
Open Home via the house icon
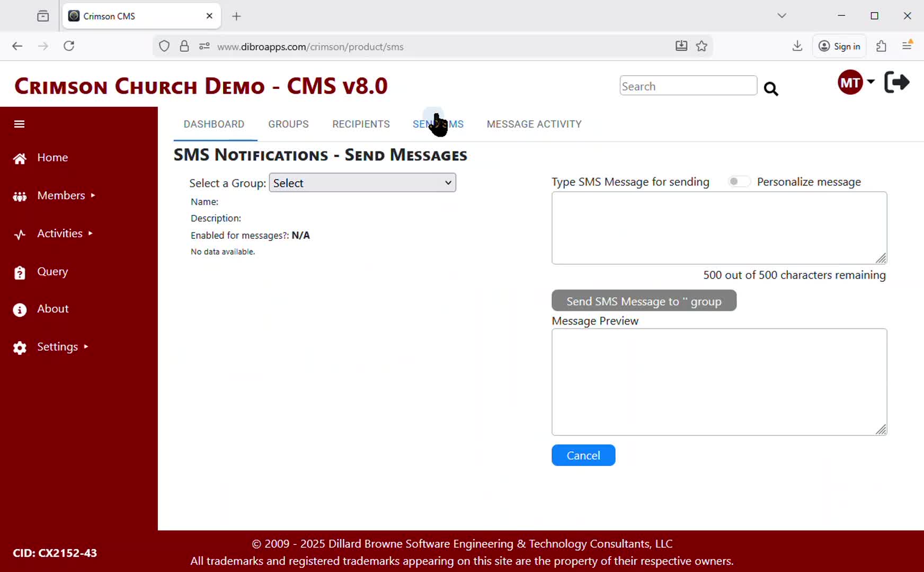[20, 158]
